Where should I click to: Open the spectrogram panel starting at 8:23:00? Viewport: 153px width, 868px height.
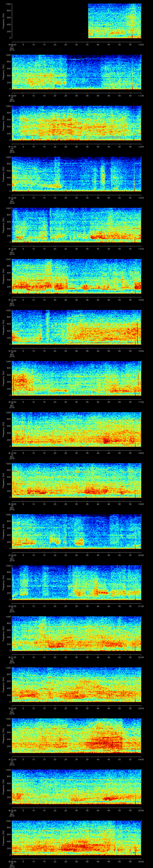(77, 736)
